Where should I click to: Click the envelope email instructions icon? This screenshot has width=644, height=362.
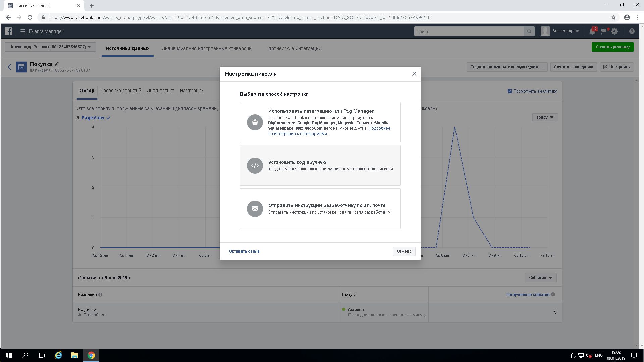[x=255, y=209]
